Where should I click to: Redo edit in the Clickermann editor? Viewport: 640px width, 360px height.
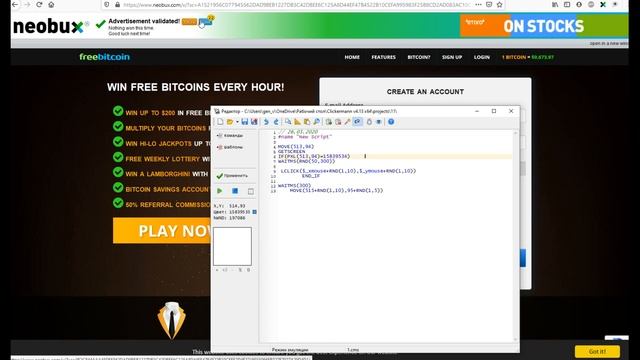pyautogui.click(x=276, y=122)
